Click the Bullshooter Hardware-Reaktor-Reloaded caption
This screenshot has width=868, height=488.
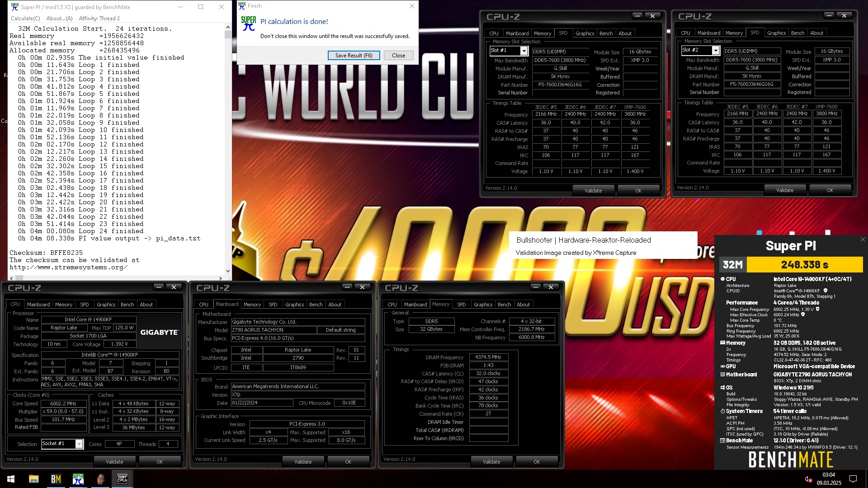[584, 240]
